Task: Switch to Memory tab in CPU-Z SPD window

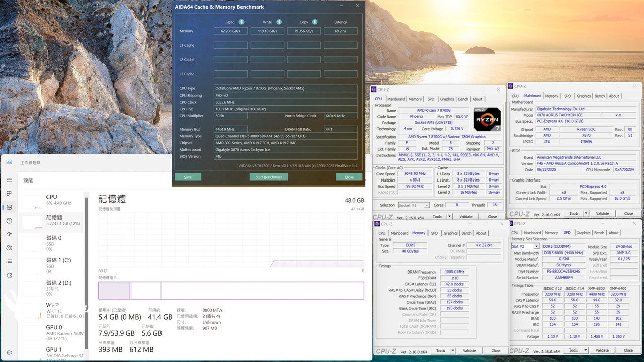Action: point(551,233)
